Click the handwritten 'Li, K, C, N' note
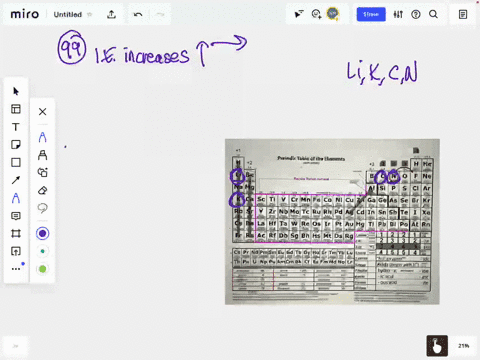Image resolution: width=480 pixels, height=360 pixels. [x=382, y=73]
